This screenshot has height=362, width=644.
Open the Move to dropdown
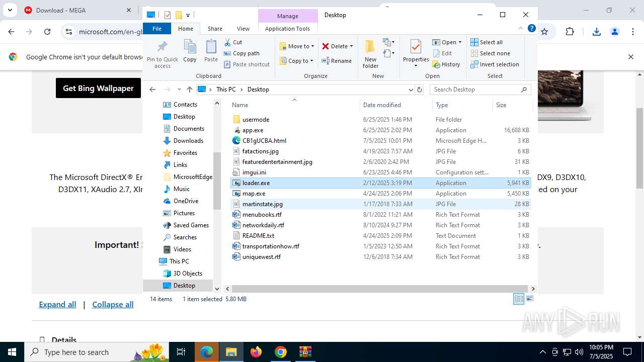point(297,46)
